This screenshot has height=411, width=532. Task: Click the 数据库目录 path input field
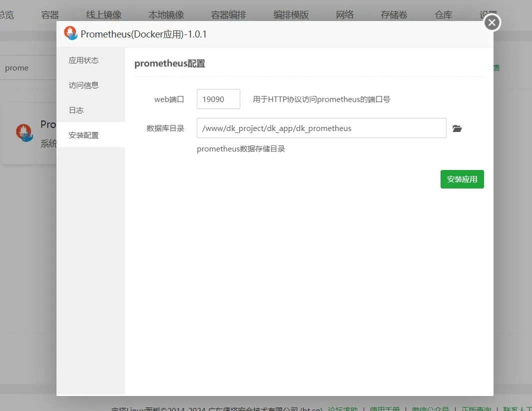pos(321,128)
